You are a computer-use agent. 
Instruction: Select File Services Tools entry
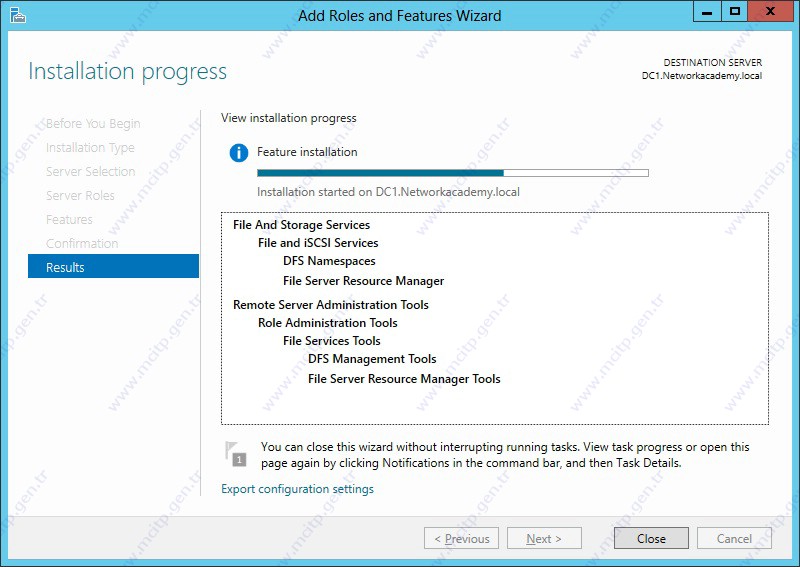point(332,340)
